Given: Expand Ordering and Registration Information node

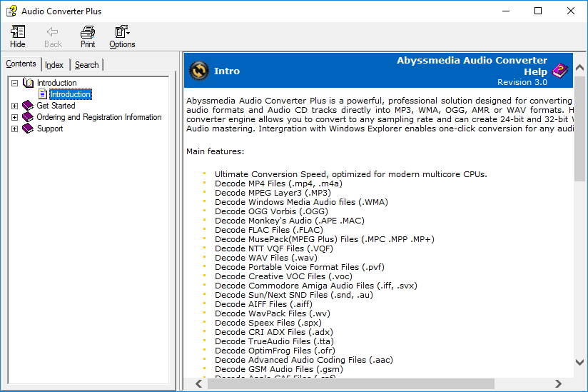Looking at the screenshot, I should click(14, 117).
